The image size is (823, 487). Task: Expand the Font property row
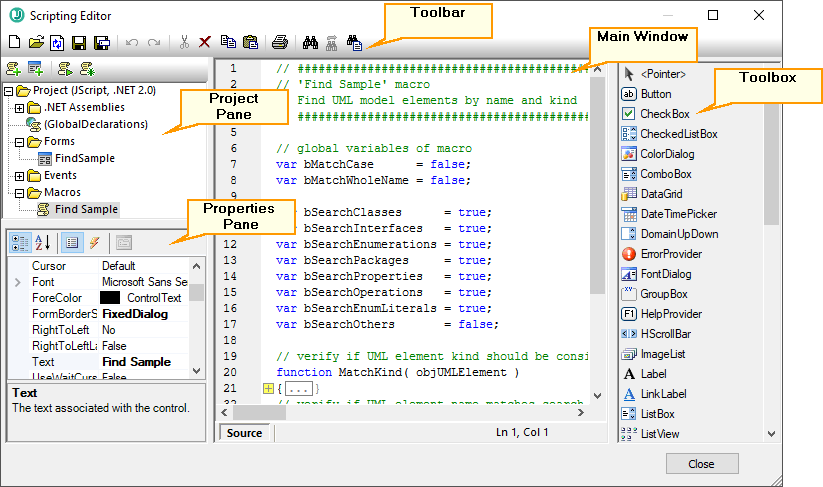pyautogui.click(x=17, y=283)
